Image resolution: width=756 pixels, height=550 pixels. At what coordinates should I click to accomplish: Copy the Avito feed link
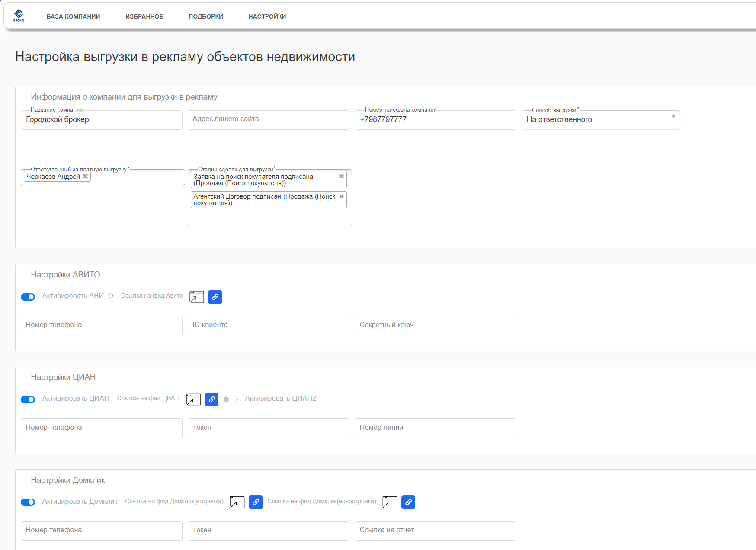215,297
